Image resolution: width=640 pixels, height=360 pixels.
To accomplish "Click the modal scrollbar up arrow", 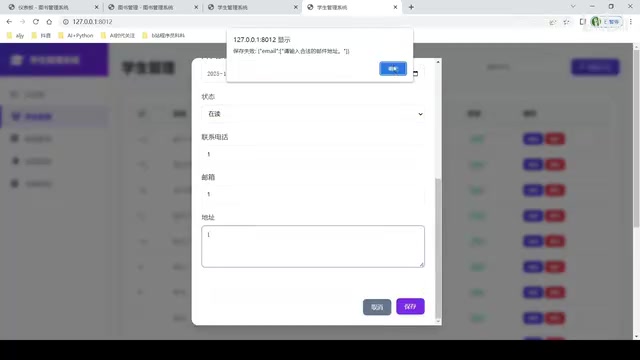I will (438, 62).
